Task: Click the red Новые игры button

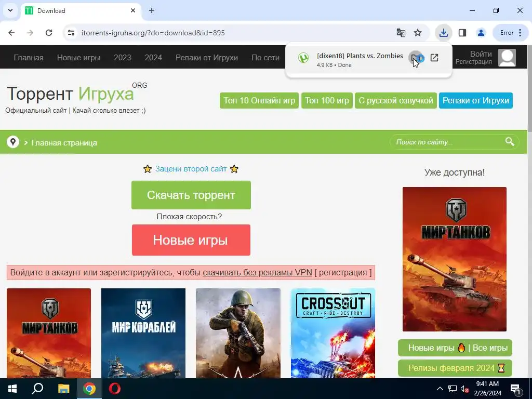Action: click(191, 240)
